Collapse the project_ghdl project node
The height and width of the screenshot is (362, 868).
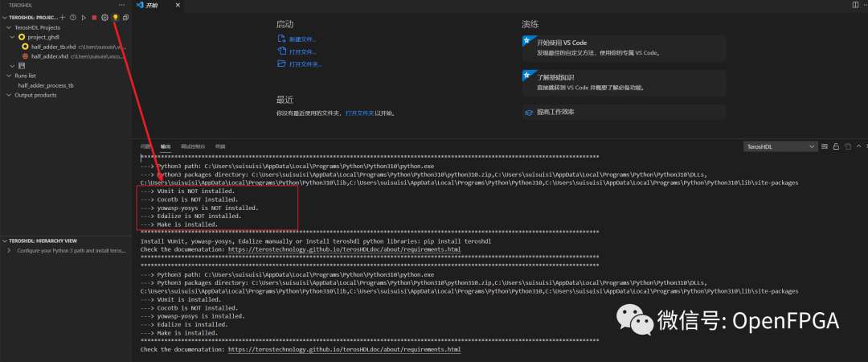coord(14,36)
